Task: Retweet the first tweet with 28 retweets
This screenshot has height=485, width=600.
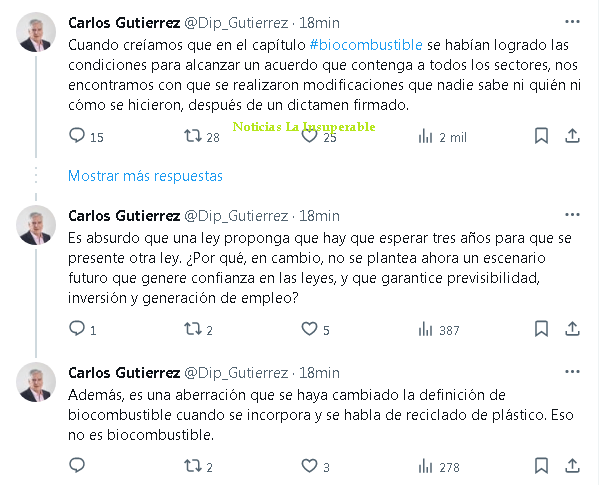Action: point(193,137)
